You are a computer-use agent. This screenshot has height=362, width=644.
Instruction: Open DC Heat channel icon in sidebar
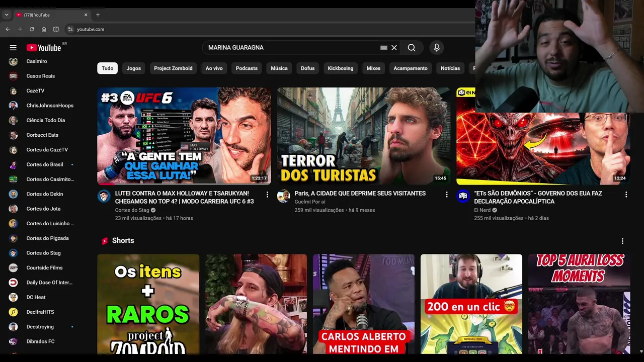14,297
